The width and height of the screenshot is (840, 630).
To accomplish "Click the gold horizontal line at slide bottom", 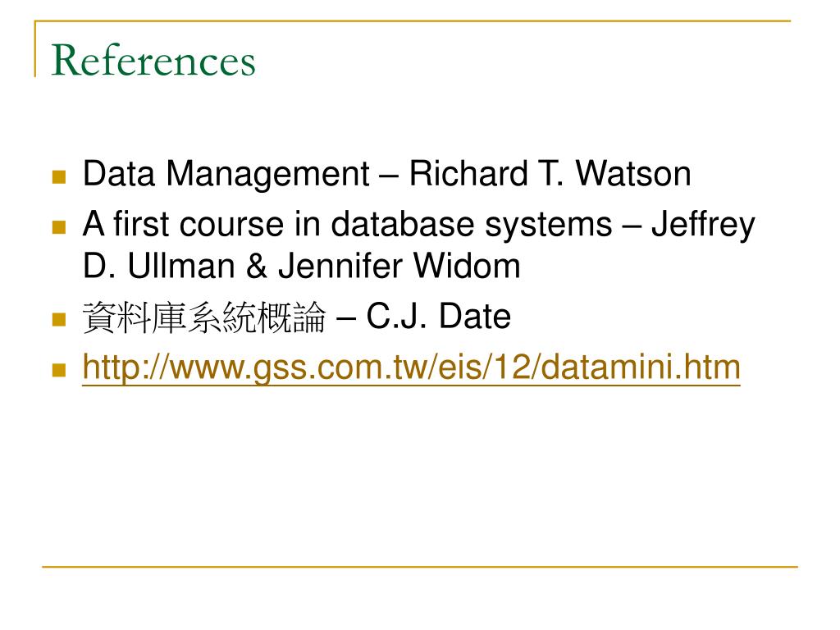I will click(x=420, y=566).
